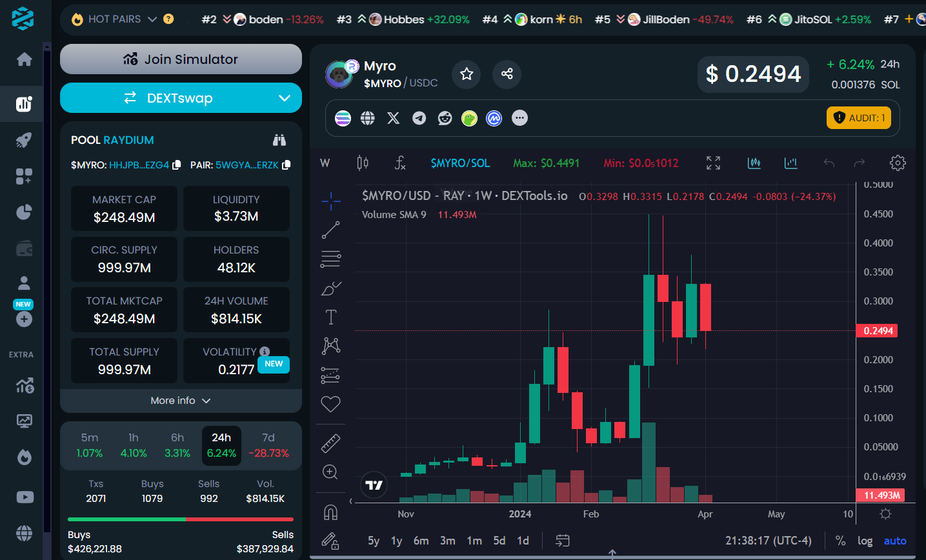The height and width of the screenshot is (560, 926).
Task: Open the go-to-date calendar icon
Action: click(x=562, y=541)
